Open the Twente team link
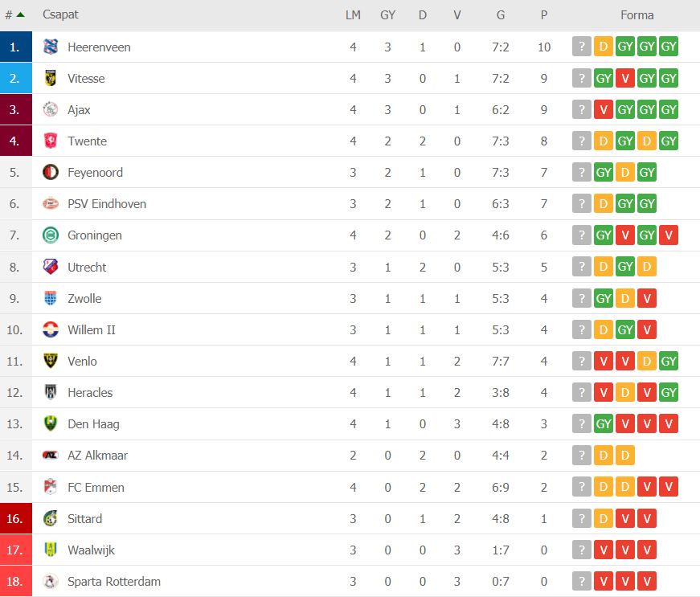Screen dimensions: 700x597 pos(87,141)
